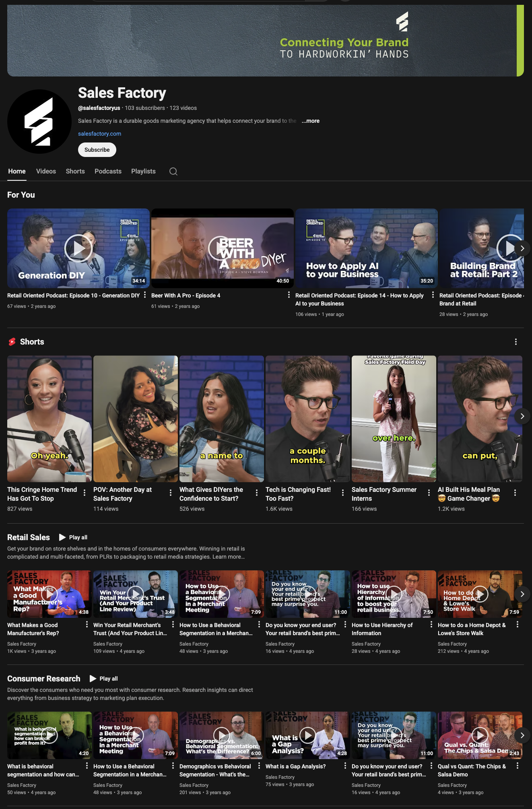Viewport: 532px width, 809px height.
Task: Play What is a Gap Analysis thumbnail
Action: (x=308, y=735)
